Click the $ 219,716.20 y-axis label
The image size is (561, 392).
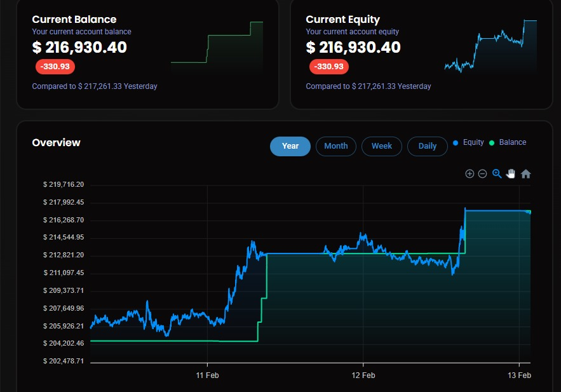coord(64,184)
